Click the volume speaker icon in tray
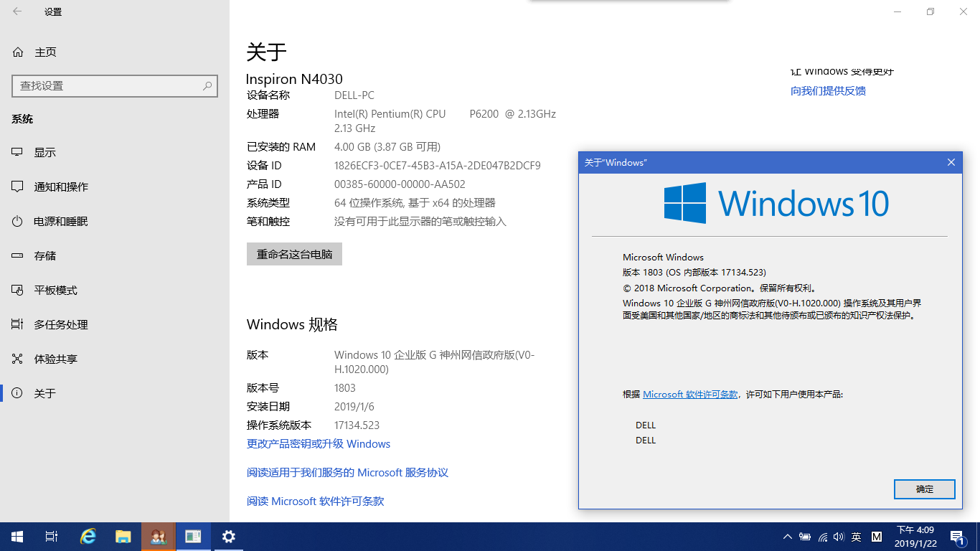The image size is (980, 551). click(x=839, y=537)
